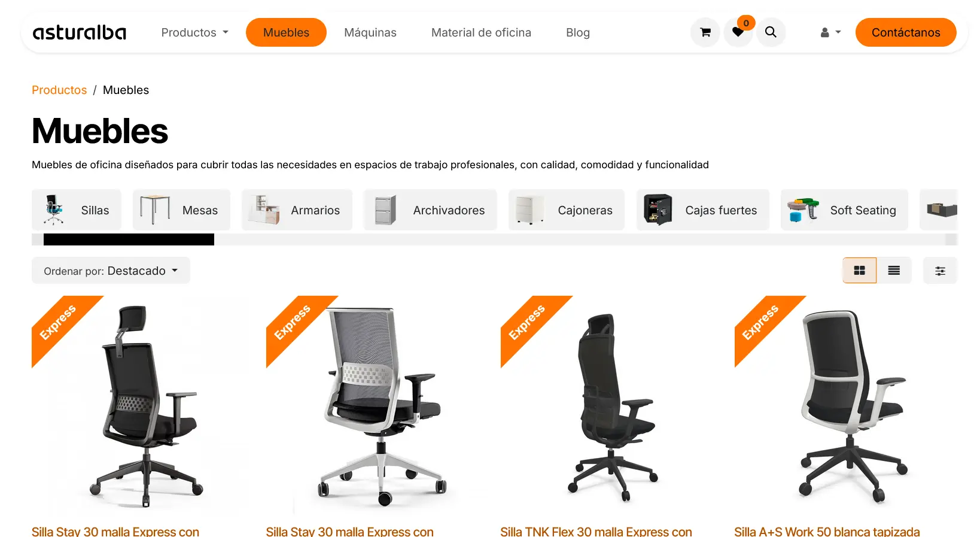Select the Sillas category
This screenshot has width=980, height=537.
pos(76,210)
